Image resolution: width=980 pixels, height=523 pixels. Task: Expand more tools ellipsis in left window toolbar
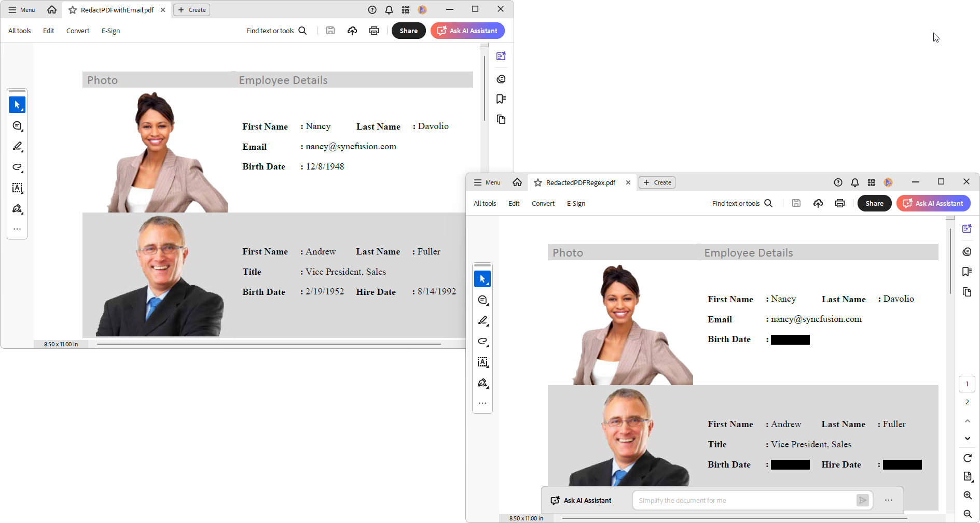17,229
